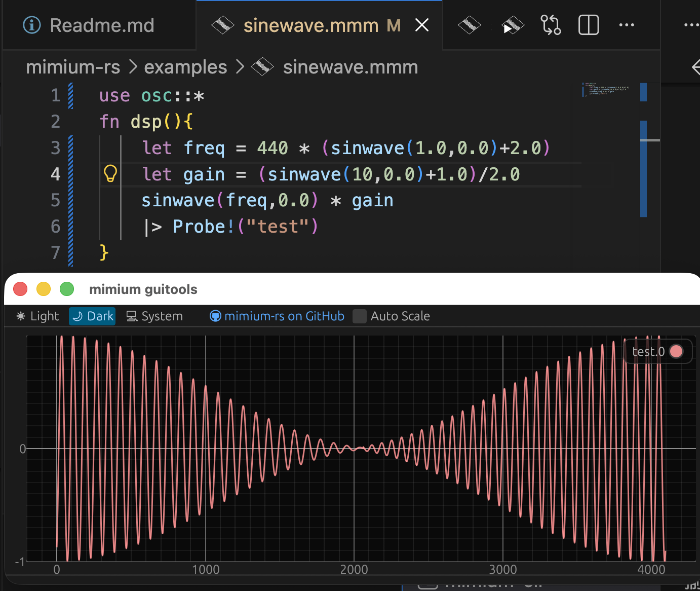Expand the mimium-rs breadcrumb

(73, 67)
